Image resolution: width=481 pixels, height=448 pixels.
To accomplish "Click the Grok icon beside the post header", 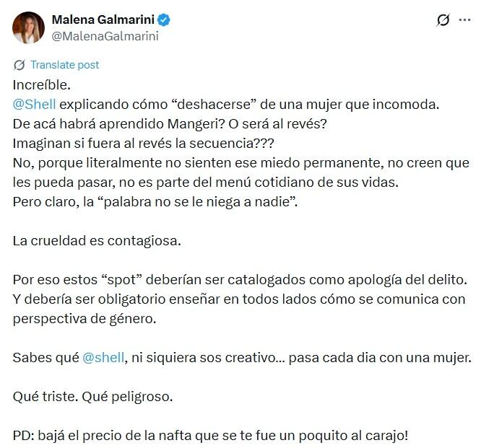I will [443, 21].
